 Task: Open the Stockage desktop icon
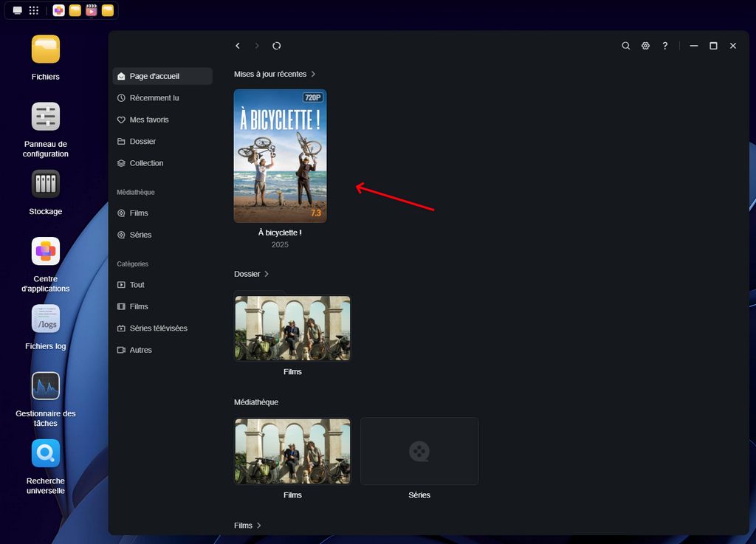46,184
